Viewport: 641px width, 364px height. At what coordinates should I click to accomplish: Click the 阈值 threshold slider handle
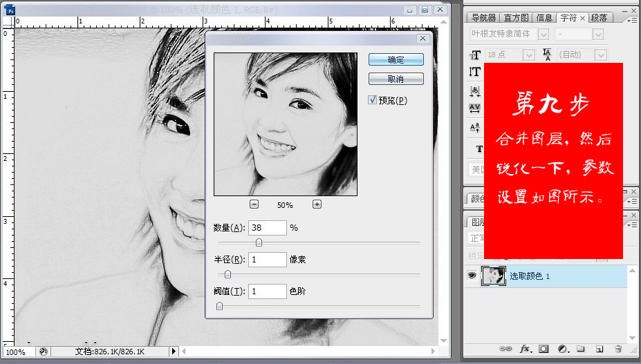[219, 305]
